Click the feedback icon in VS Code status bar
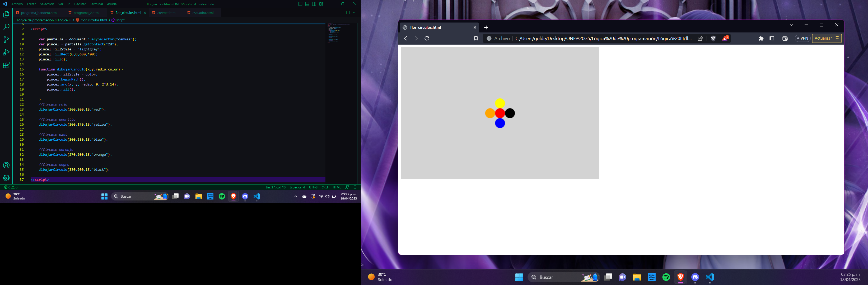 347,187
